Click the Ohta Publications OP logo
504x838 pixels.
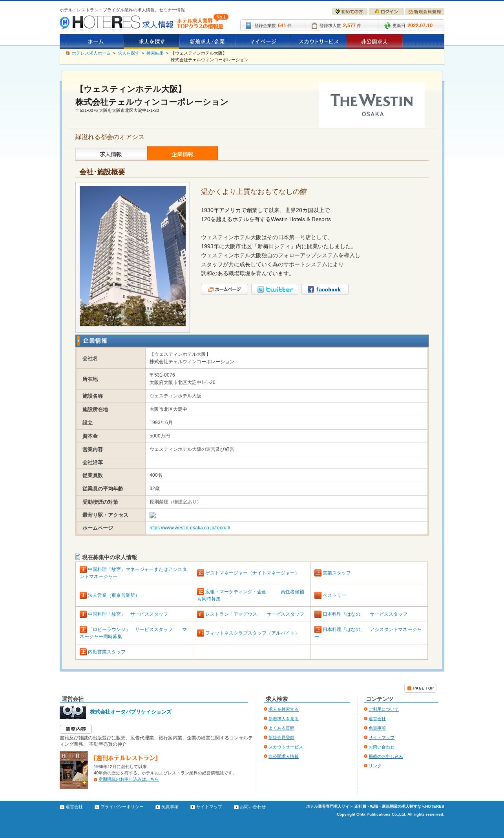pos(73,712)
